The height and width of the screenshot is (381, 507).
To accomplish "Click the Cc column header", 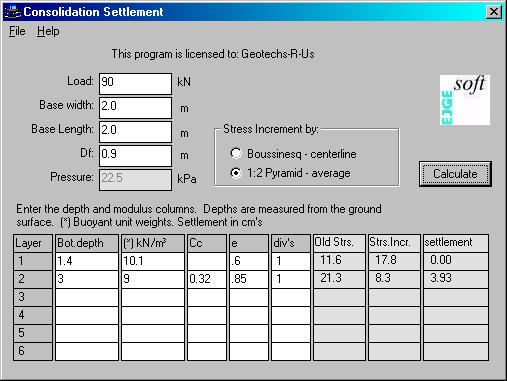I will click(207, 243).
